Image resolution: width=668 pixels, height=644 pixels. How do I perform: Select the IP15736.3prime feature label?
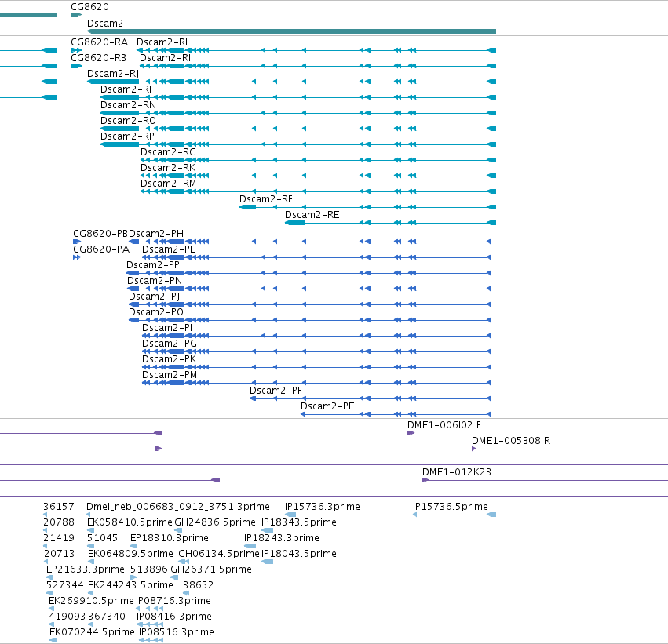coord(323,507)
